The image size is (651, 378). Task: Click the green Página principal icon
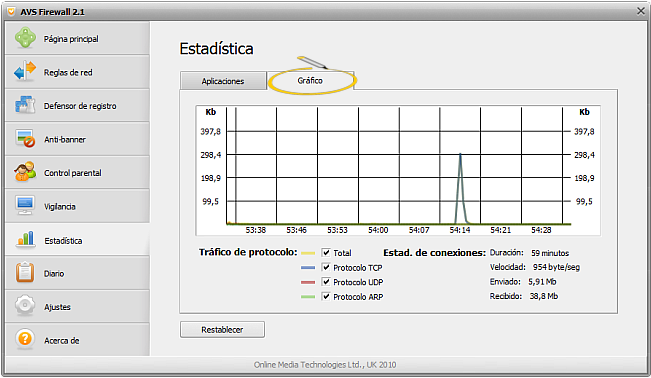[x=25, y=38]
